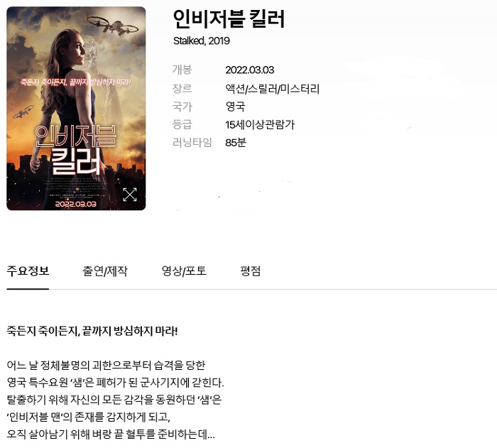Click the poster expand fullscreen icon

click(130, 195)
